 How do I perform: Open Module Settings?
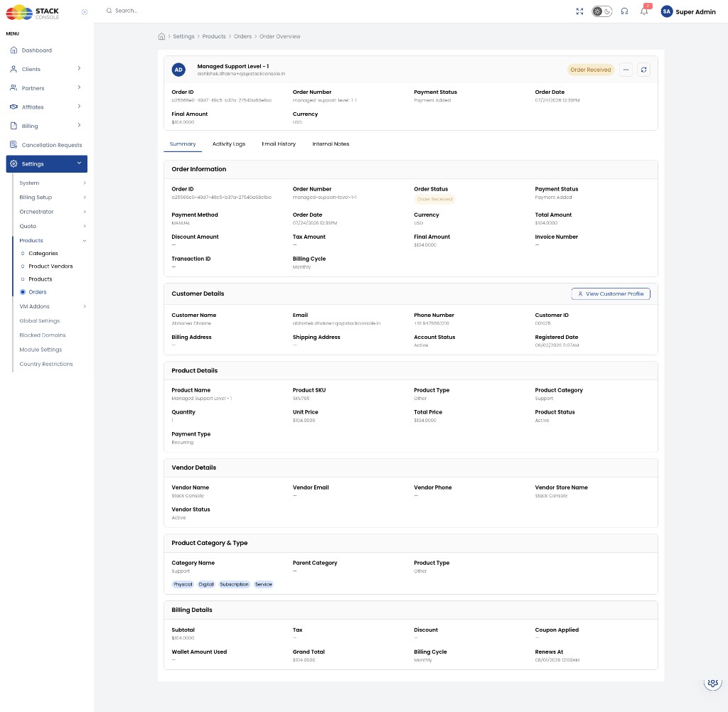pyautogui.click(x=41, y=350)
